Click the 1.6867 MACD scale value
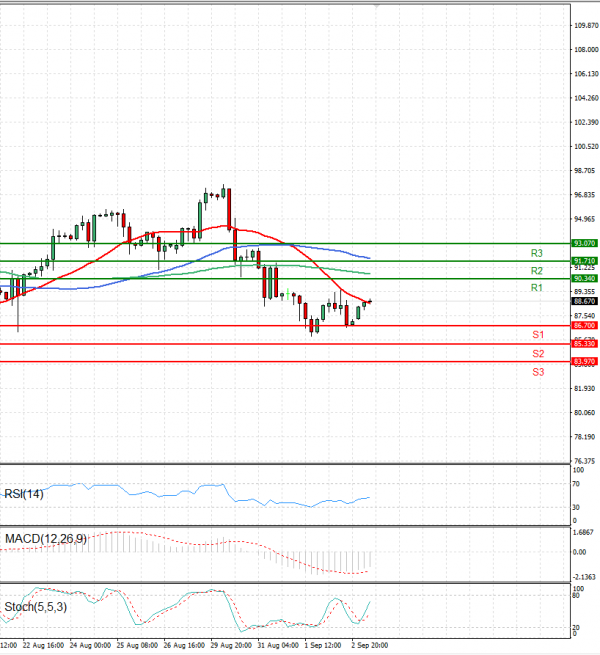Viewport: 600px width, 655px height. pyautogui.click(x=583, y=532)
